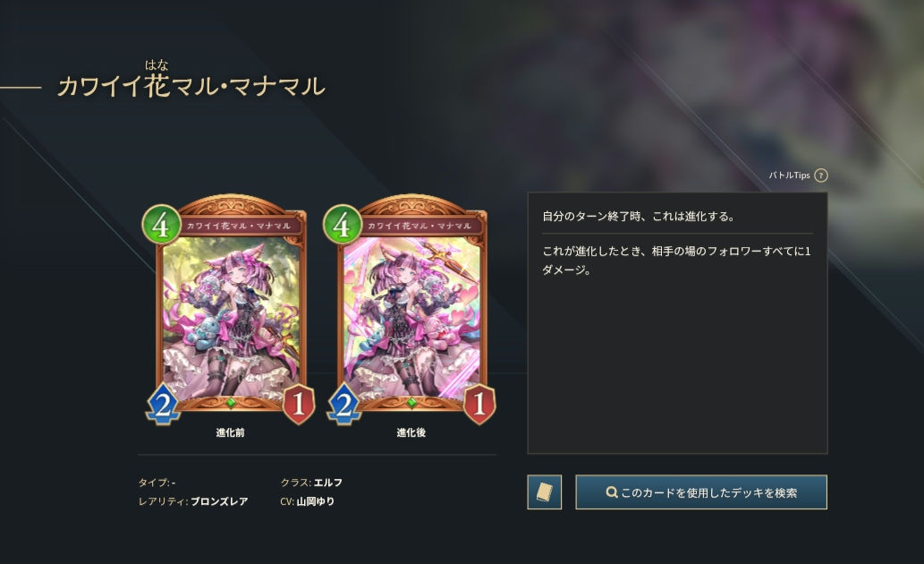Viewport: 924px width, 564px height.
Task: Select the 進化前 card artwork
Action: [x=231, y=310]
